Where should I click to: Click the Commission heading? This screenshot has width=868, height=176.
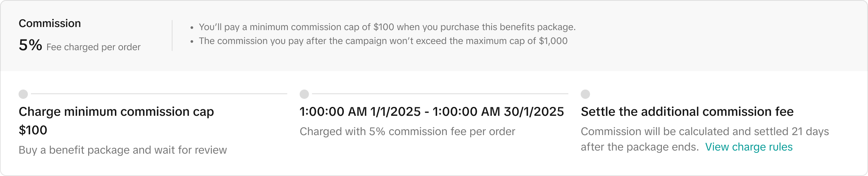click(50, 24)
